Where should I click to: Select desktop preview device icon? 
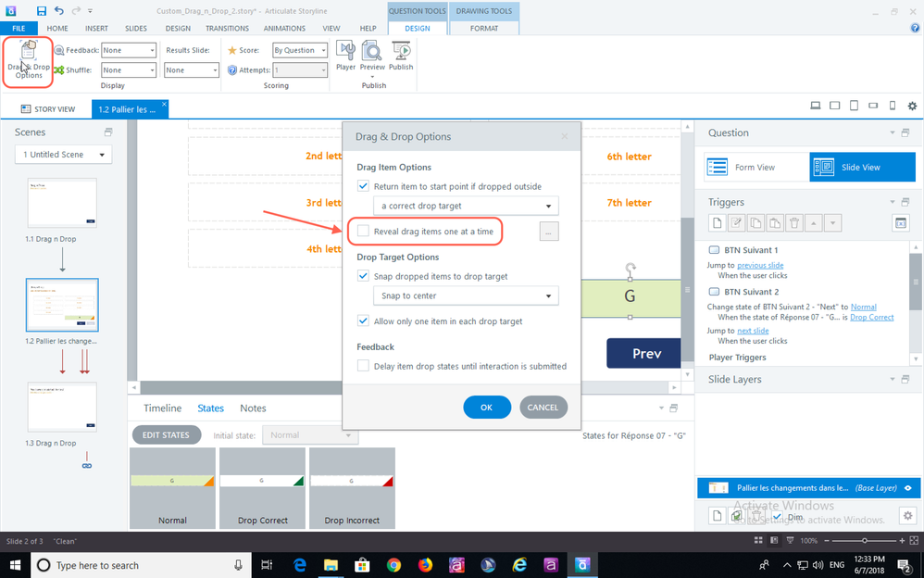pos(816,106)
